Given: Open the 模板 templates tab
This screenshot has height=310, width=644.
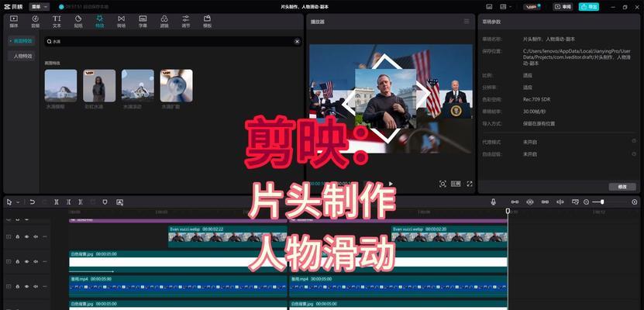Looking at the screenshot, I should click(x=207, y=22).
